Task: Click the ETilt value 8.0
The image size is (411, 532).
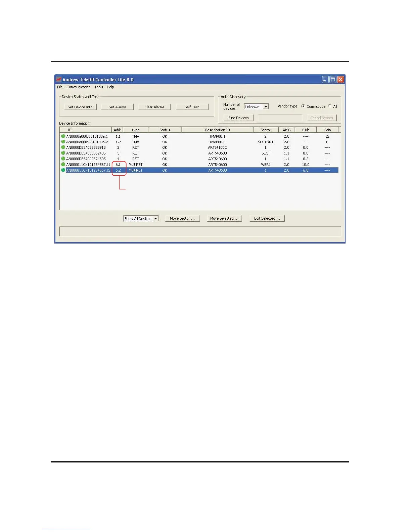Action: tap(306, 153)
